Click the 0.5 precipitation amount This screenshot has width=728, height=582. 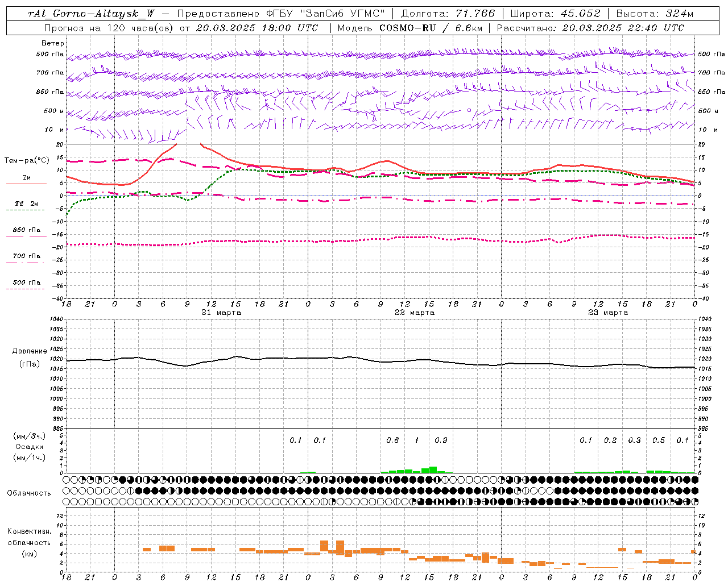659,440
